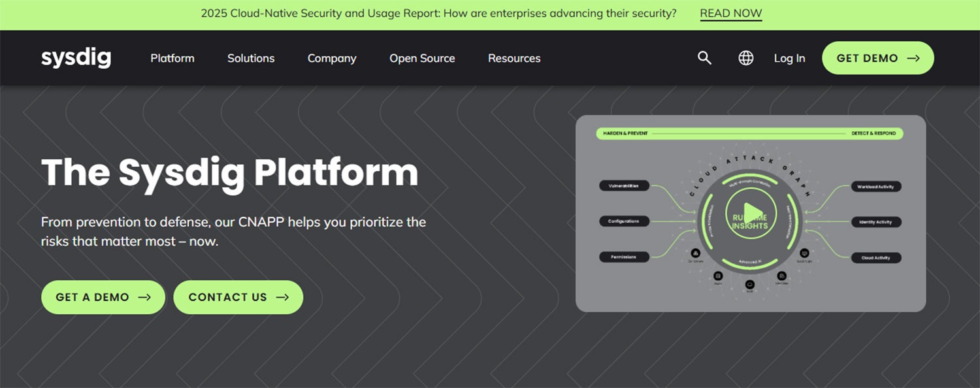Image resolution: width=980 pixels, height=388 pixels.
Task: Select the Cloud icon at the diagram's bottom center
Action: click(750, 284)
